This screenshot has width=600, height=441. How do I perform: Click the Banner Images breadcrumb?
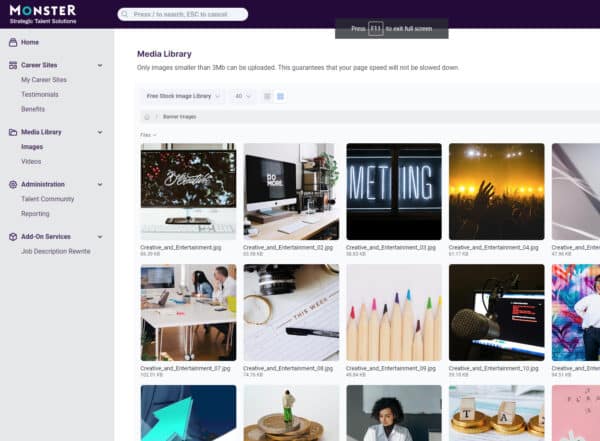click(x=179, y=117)
